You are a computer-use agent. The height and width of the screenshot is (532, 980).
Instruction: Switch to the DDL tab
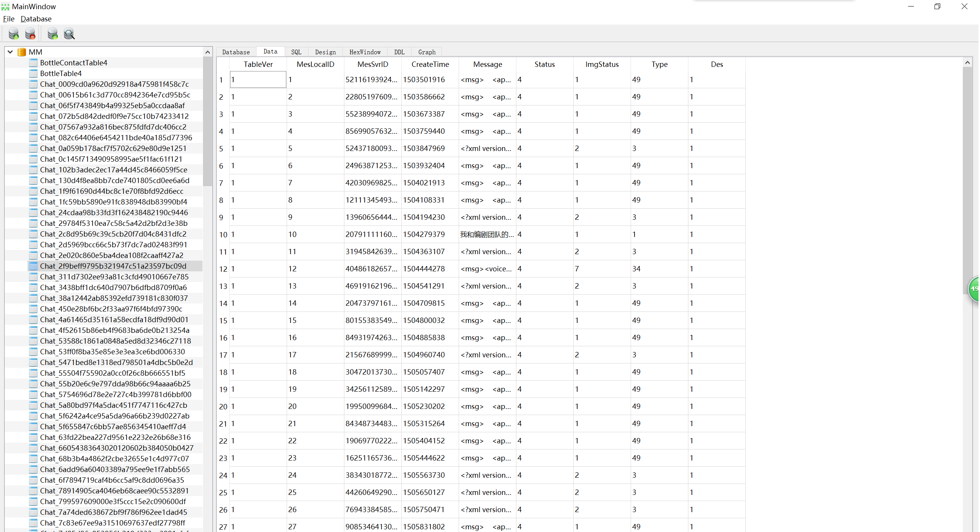click(399, 52)
